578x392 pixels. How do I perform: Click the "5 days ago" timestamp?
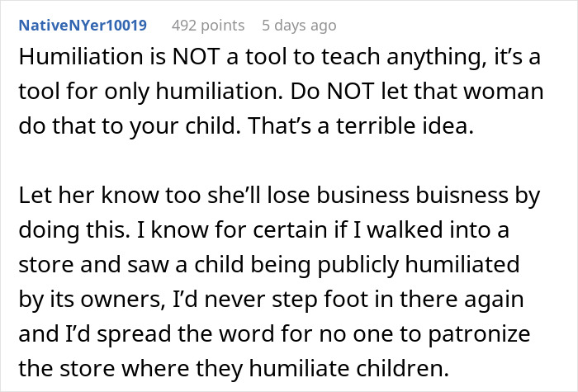pos(299,26)
